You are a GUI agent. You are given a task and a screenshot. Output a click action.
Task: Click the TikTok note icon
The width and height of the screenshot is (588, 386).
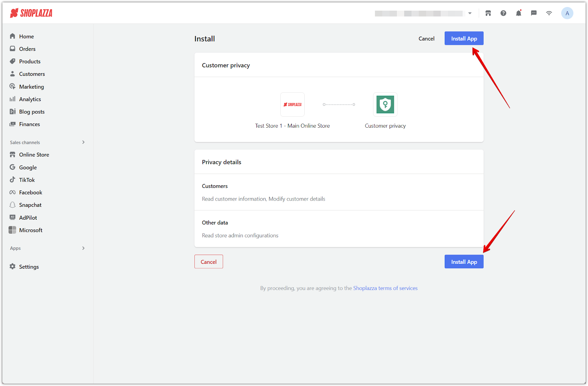pos(12,180)
